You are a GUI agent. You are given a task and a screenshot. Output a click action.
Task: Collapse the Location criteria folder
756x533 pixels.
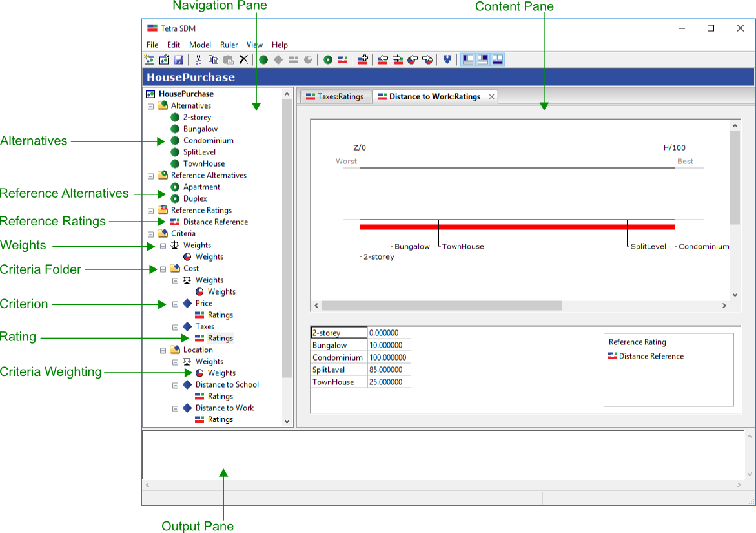tap(163, 350)
